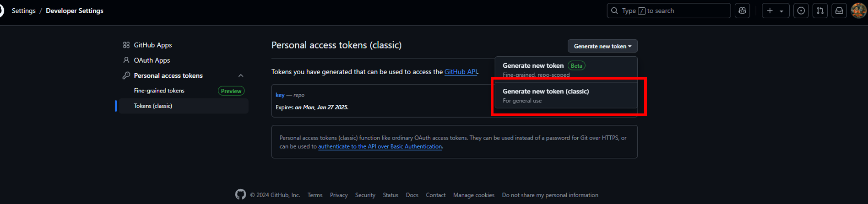
Task: Click the GitHub logo in the footer
Action: tap(240, 194)
